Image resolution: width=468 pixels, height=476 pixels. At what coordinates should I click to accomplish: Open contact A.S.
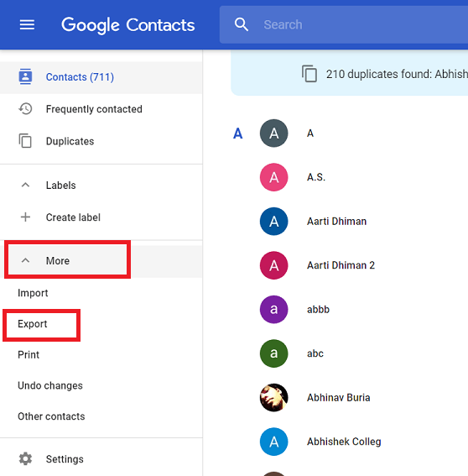click(x=316, y=177)
